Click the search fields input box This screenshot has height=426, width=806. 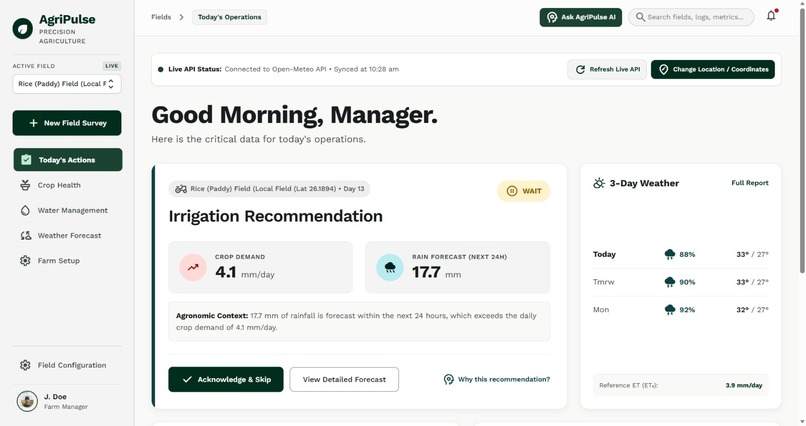[691, 17]
